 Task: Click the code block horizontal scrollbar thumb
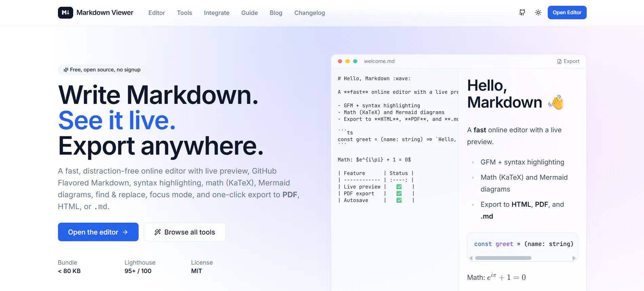503,258
